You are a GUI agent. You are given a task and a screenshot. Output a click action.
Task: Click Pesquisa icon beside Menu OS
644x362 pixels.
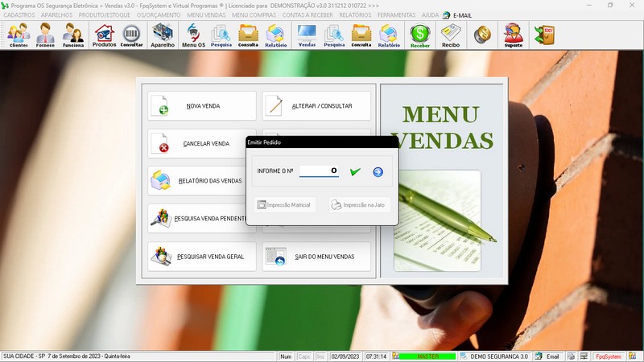pos(221,35)
